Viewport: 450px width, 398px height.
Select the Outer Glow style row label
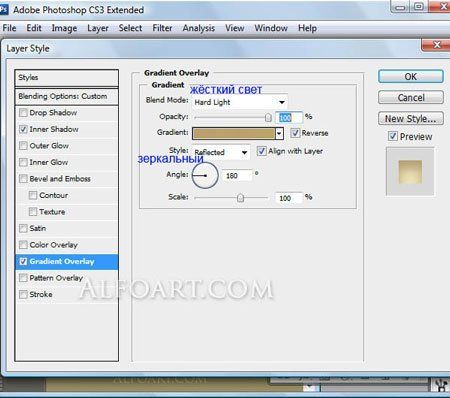[49, 146]
